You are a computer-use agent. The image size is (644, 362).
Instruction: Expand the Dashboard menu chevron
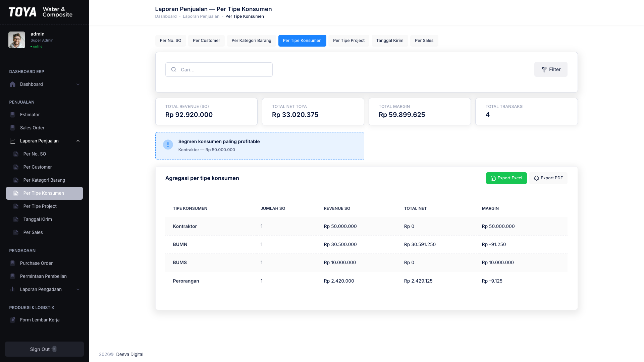tap(78, 84)
